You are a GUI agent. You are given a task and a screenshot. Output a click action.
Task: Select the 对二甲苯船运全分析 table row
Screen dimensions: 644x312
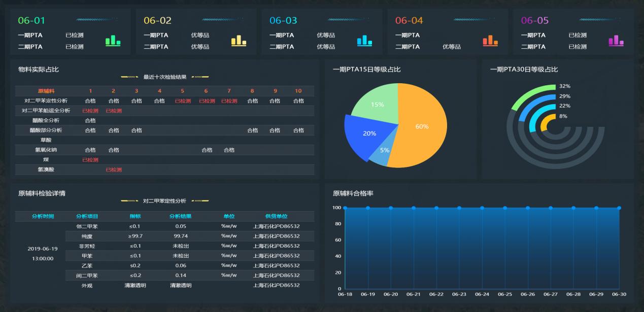(46, 111)
